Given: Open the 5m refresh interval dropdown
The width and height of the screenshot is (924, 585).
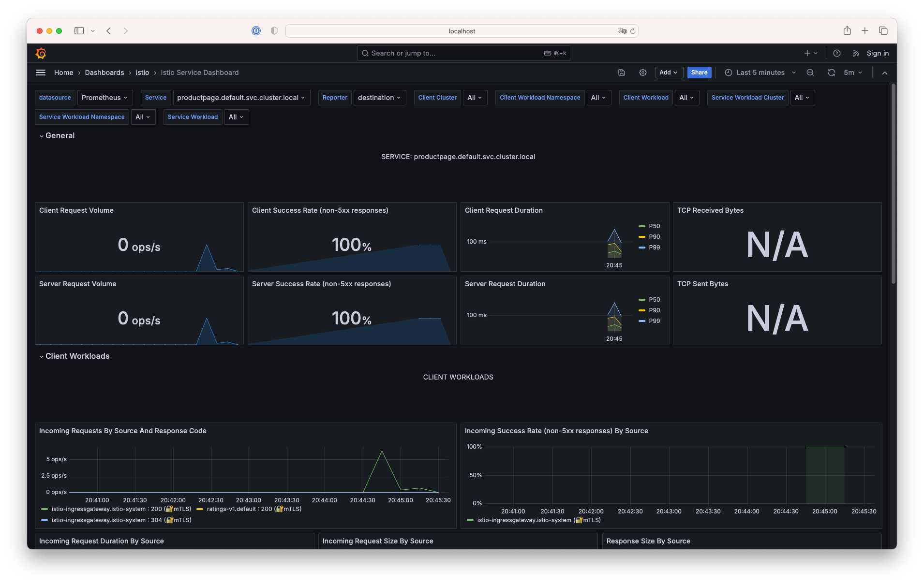Looking at the screenshot, I should pos(853,73).
